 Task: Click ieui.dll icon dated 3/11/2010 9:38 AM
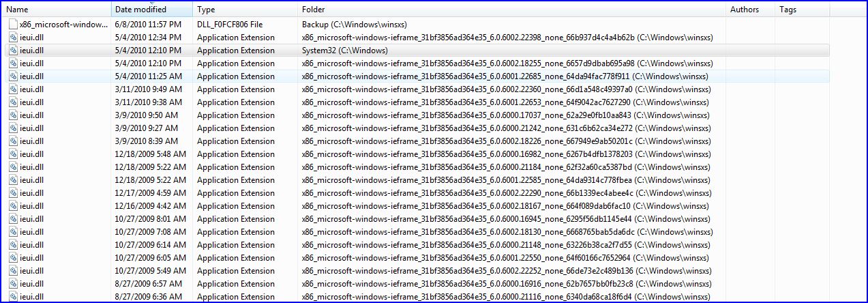13,102
